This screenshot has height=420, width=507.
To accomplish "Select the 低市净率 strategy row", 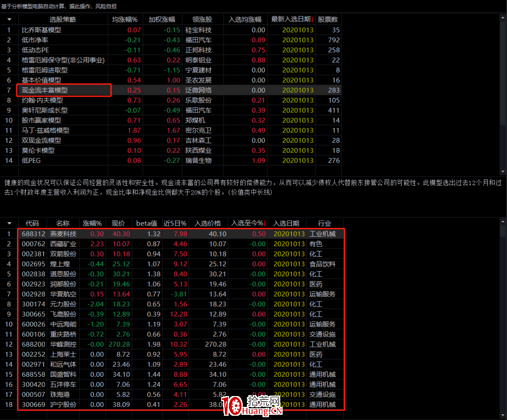I will coord(171,40).
